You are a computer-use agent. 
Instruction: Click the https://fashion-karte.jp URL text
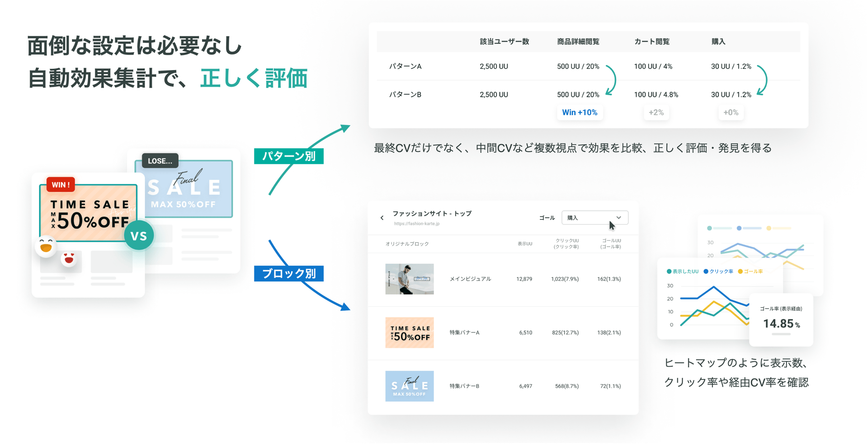point(416,224)
